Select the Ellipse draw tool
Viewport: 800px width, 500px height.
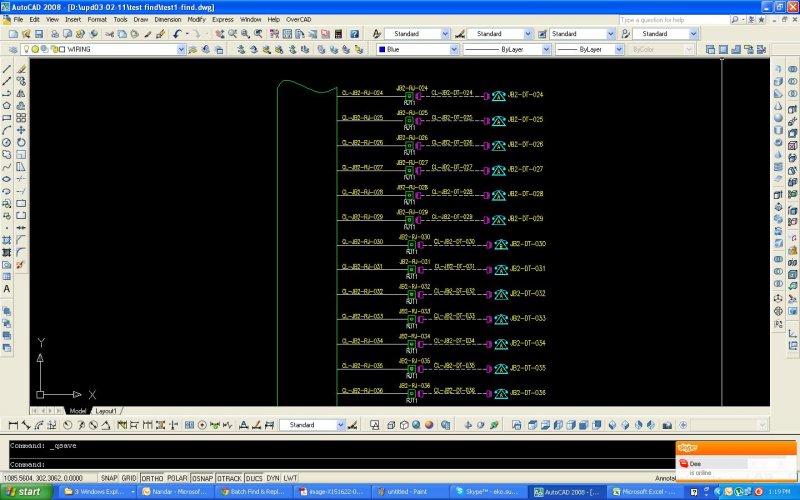7,179
